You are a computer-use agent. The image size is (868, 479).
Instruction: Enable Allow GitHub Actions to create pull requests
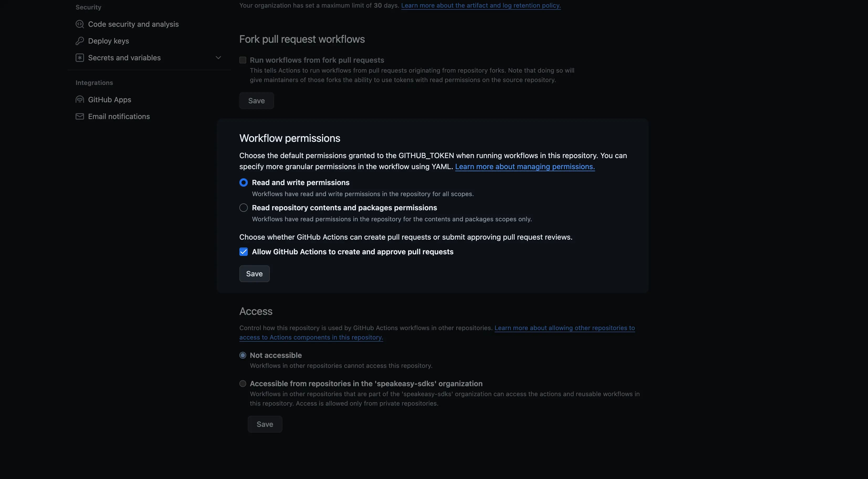pos(243,251)
